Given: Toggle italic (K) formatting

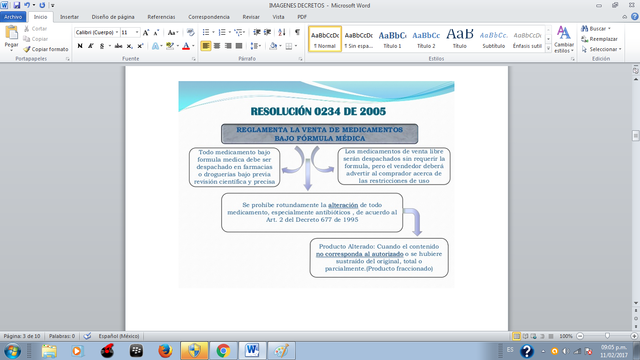Looking at the screenshot, I should pos(91,46).
